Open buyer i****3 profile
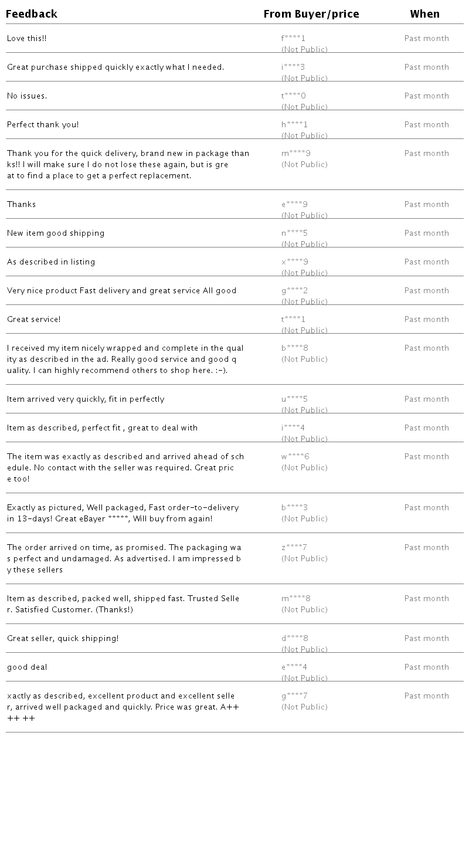469x868 pixels. [x=293, y=67]
